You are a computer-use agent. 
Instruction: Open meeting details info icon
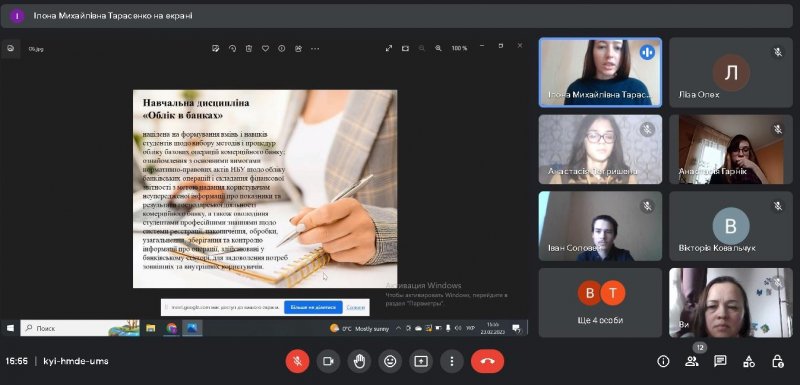pos(663,362)
